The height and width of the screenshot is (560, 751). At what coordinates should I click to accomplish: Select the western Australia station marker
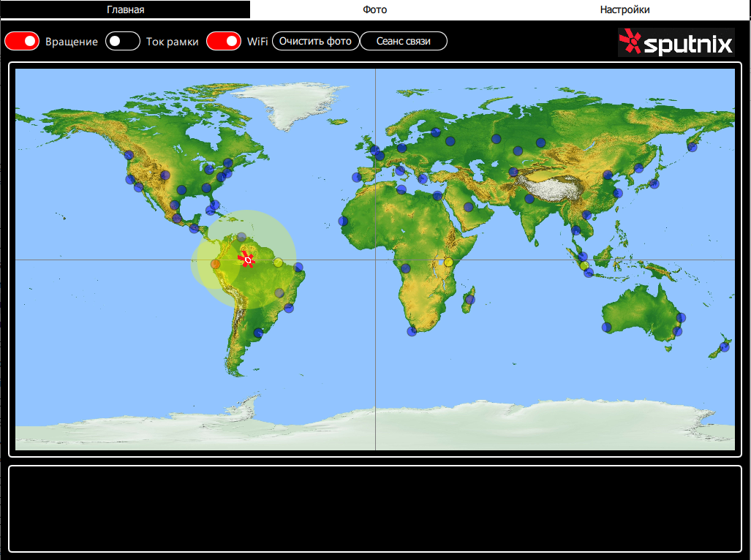606,327
